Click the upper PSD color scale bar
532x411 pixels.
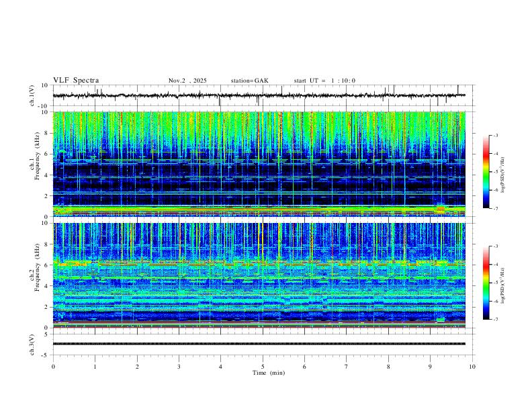(486, 172)
